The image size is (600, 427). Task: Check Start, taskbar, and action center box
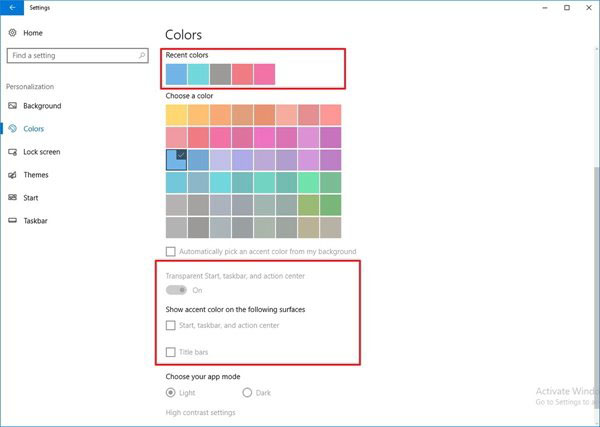click(x=171, y=325)
